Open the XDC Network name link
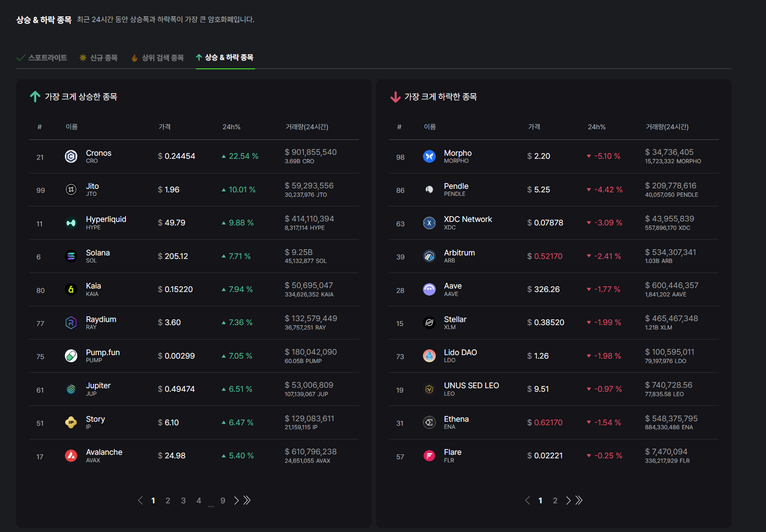766x532 pixels. [x=468, y=219]
